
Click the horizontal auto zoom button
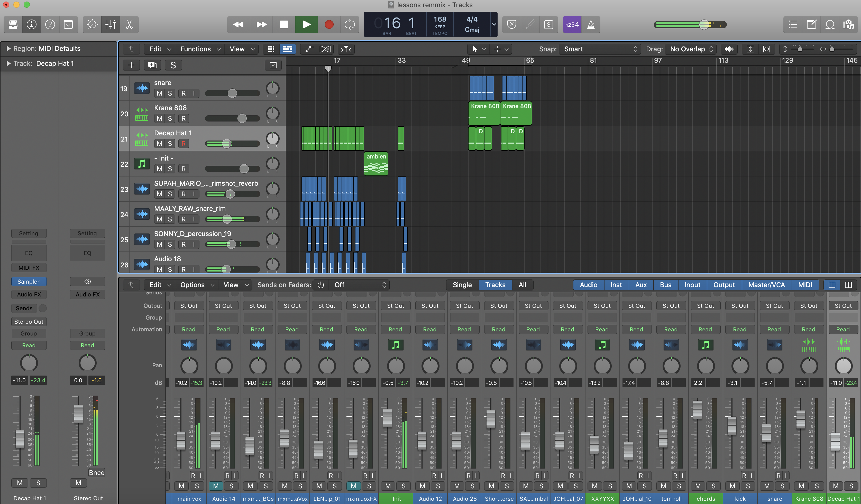[767, 49]
